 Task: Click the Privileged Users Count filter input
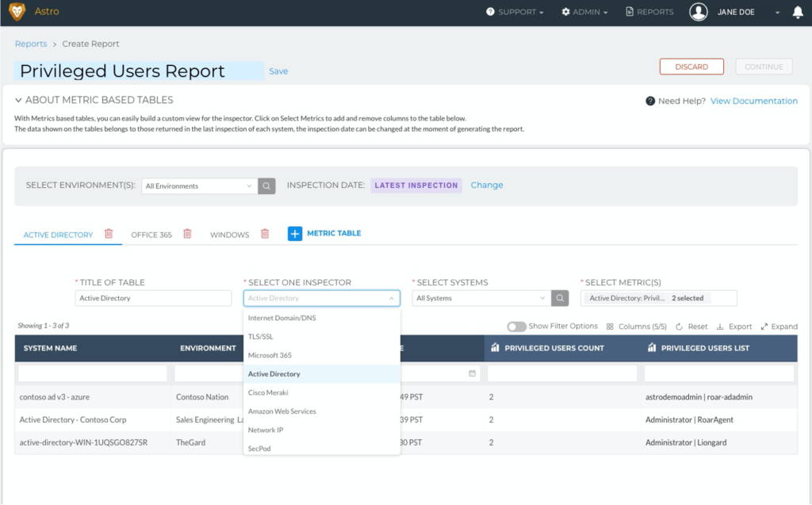tap(562, 373)
